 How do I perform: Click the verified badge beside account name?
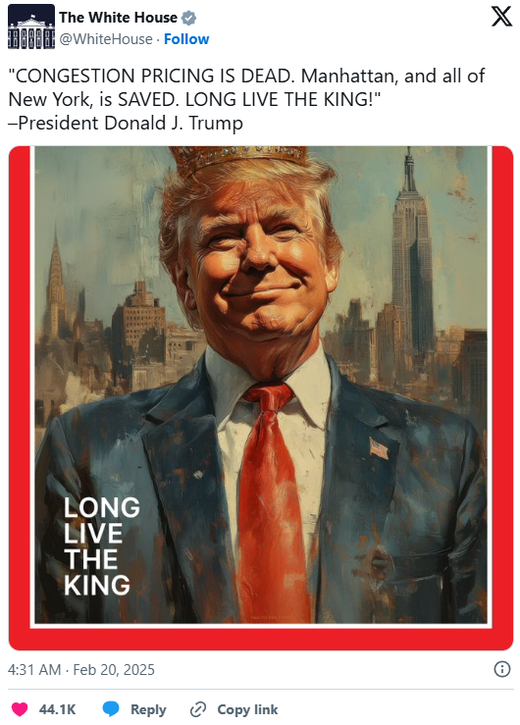pos(189,18)
